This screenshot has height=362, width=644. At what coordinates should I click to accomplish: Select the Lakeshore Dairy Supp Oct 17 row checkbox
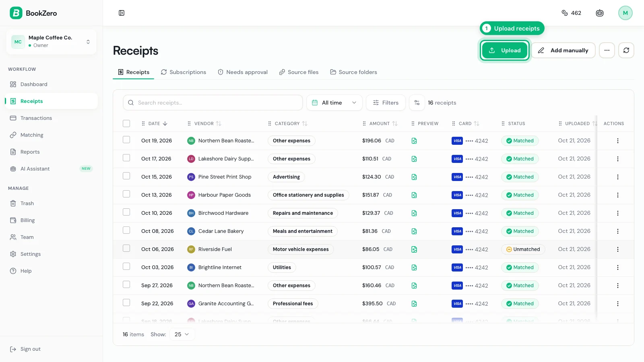(126, 158)
